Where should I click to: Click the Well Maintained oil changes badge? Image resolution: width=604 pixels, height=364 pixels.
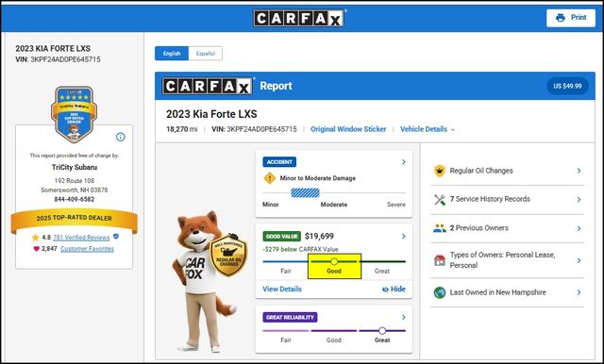(228, 255)
